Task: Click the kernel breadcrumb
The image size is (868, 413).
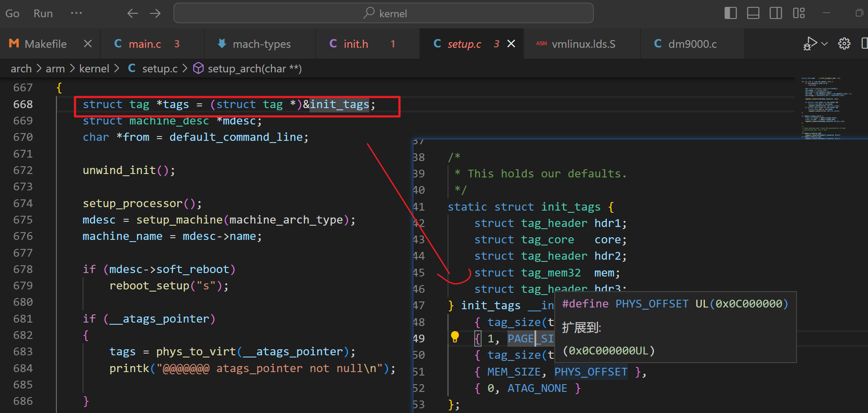Action: click(x=94, y=68)
